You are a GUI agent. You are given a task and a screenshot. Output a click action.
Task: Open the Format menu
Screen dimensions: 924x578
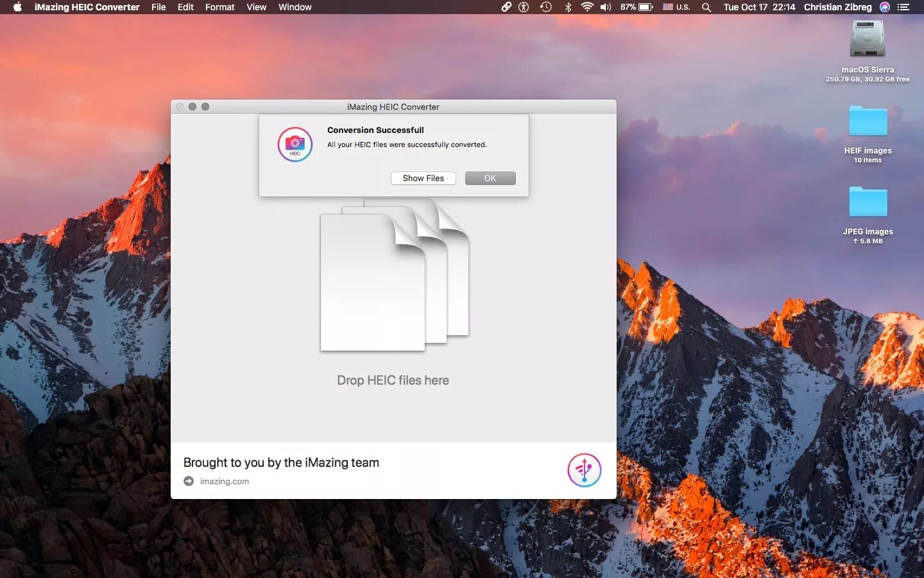(219, 7)
